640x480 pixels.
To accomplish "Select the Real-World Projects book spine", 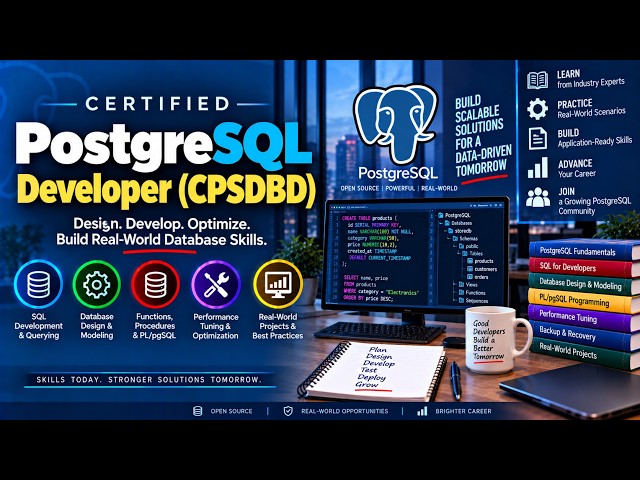I will pos(585,353).
